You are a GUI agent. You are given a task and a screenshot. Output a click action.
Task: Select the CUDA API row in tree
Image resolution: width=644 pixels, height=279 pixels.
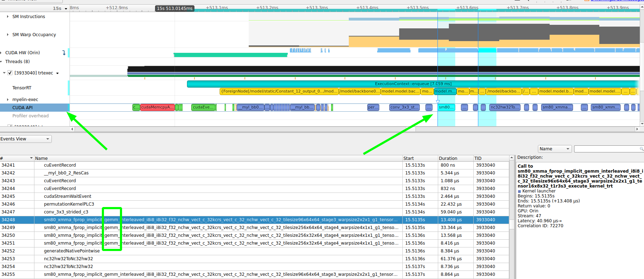(x=23, y=108)
